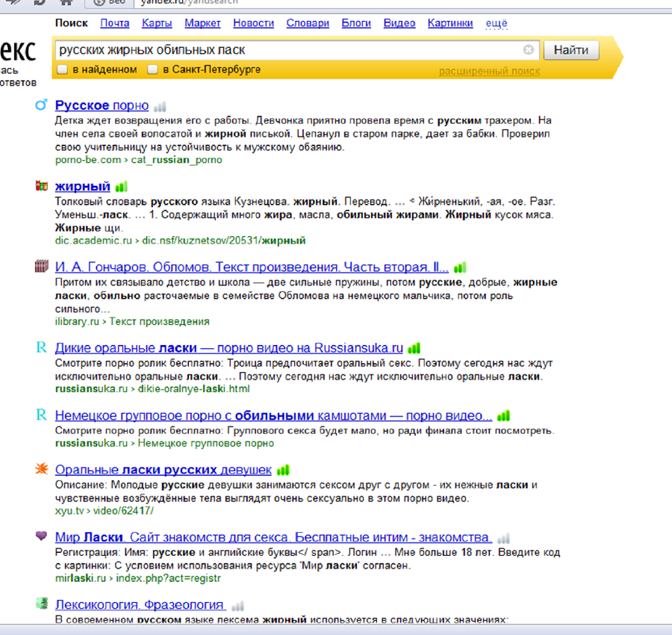Click the mirlaski.ru green domain link
This screenshot has height=635, width=672.
(x=80, y=578)
